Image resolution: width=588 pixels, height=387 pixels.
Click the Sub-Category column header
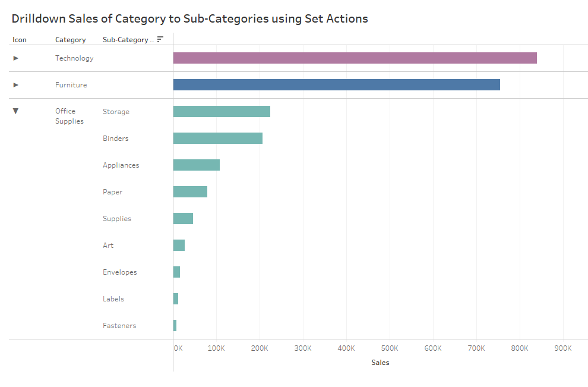point(127,40)
